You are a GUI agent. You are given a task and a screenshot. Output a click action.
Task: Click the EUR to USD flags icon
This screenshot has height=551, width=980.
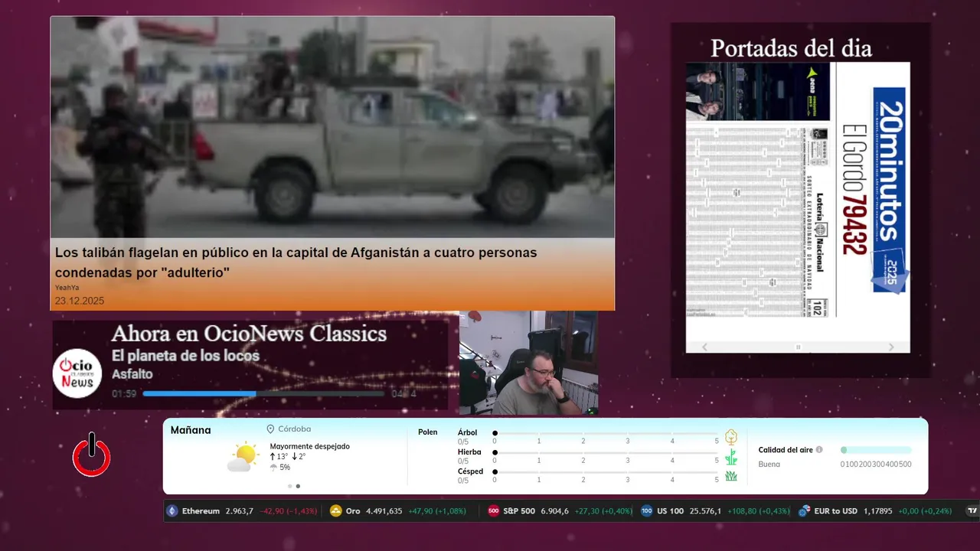click(x=804, y=511)
